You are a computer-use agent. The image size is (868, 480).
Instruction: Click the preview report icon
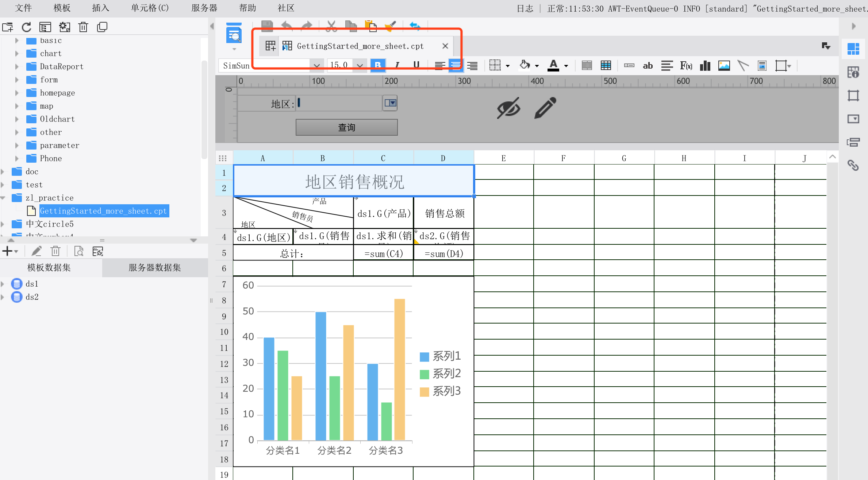(234, 35)
